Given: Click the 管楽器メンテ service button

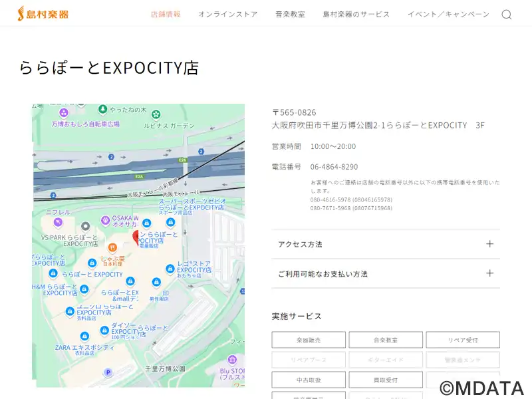Looking at the screenshot, I should (x=463, y=360).
